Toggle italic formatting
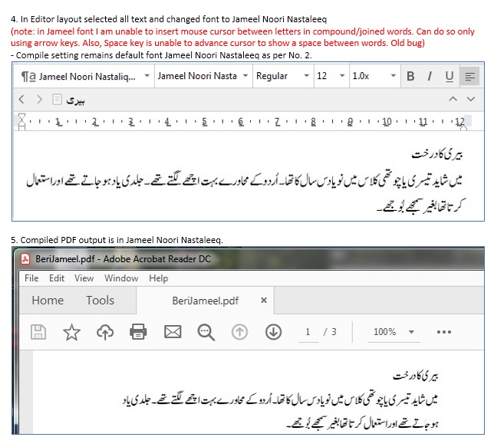 430,76
